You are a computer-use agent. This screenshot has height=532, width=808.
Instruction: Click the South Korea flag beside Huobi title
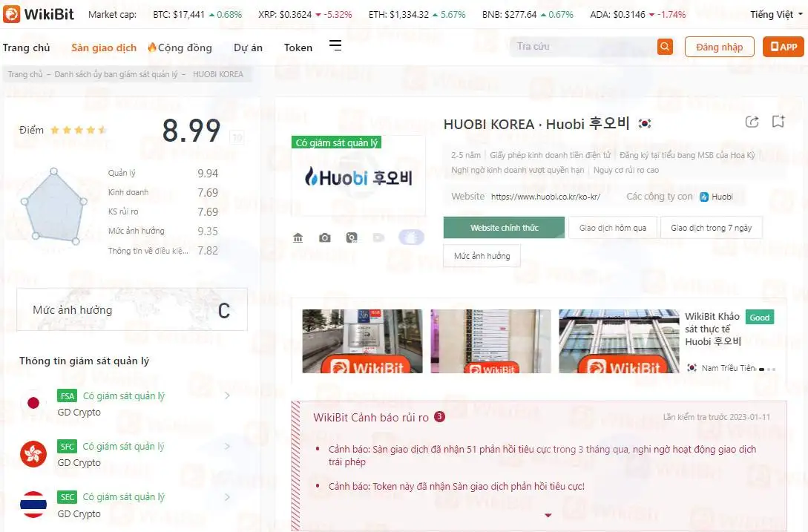(645, 124)
